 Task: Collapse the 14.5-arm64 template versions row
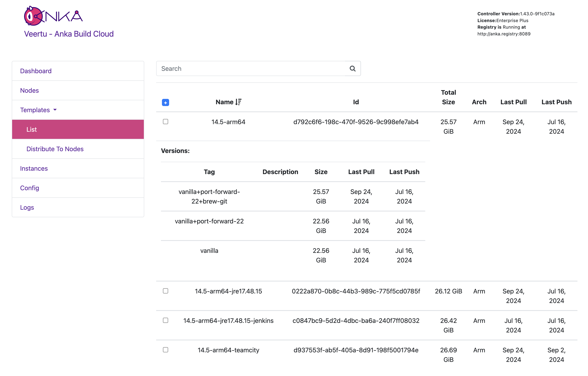(228, 122)
